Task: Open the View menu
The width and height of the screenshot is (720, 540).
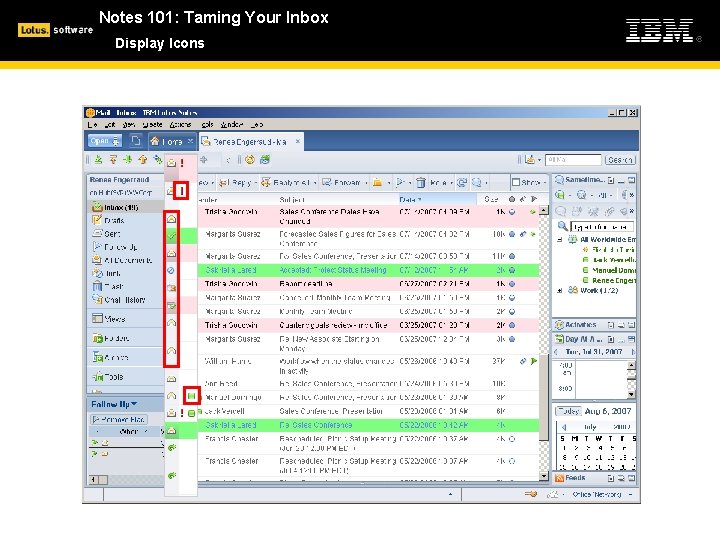Action: coord(129,124)
